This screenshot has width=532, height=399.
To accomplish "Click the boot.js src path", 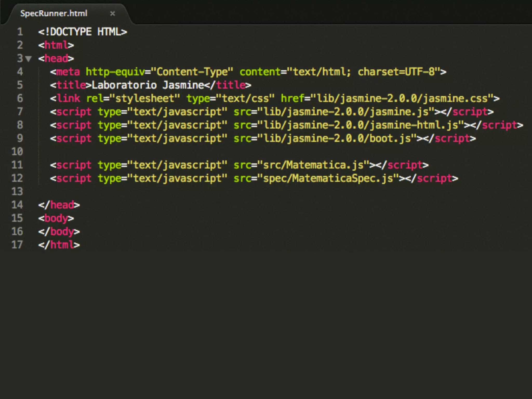I will (337, 138).
